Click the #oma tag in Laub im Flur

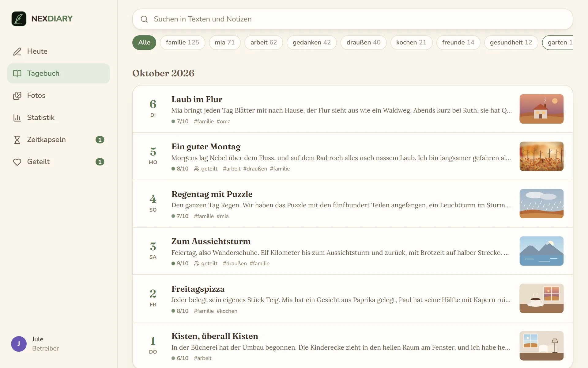pyautogui.click(x=224, y=121)
